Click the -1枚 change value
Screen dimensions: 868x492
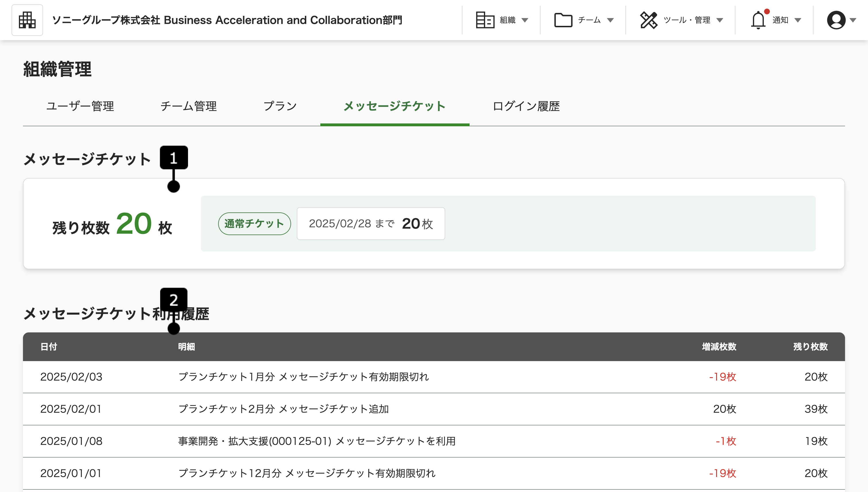[x=726, y=441]
